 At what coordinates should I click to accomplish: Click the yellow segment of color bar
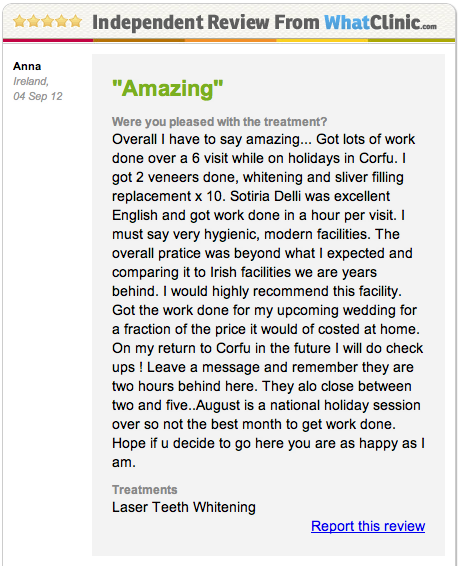(322, 40)
